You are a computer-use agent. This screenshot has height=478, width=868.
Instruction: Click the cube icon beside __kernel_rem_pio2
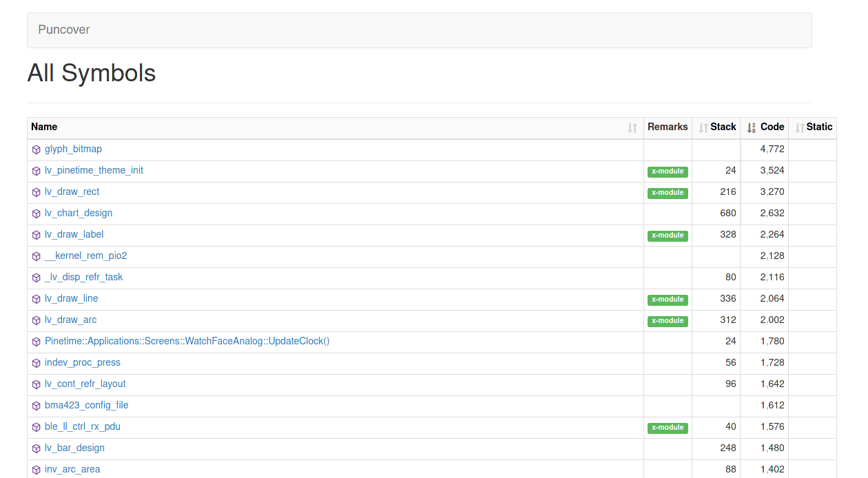[x=37, y=256]
